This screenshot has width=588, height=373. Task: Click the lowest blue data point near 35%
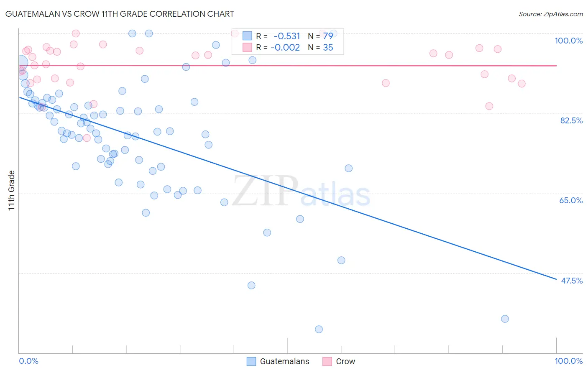(x=319, y=329)
